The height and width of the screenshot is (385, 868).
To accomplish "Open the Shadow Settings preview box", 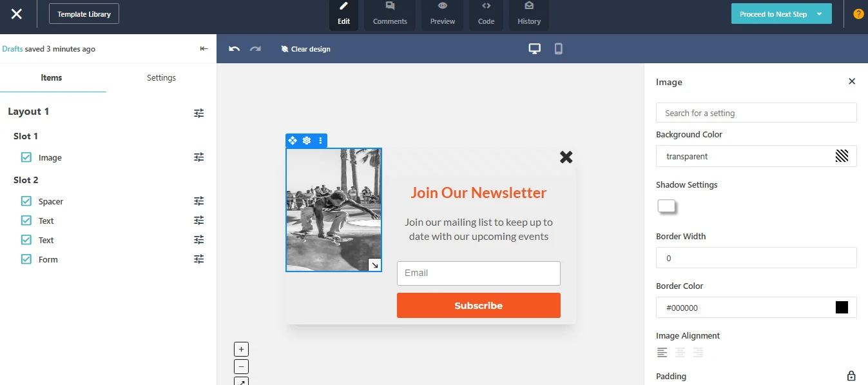I will click(666, 206).
